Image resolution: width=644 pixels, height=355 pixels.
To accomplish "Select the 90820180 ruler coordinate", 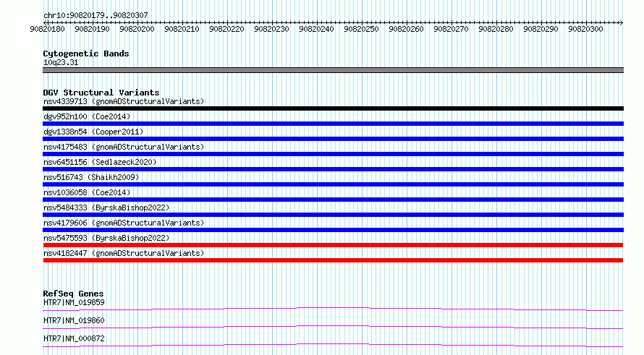I will 47,29.
